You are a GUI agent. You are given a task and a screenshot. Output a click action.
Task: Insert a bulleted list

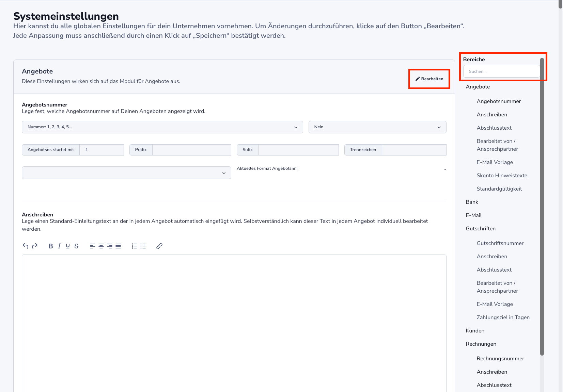[143, 246]
